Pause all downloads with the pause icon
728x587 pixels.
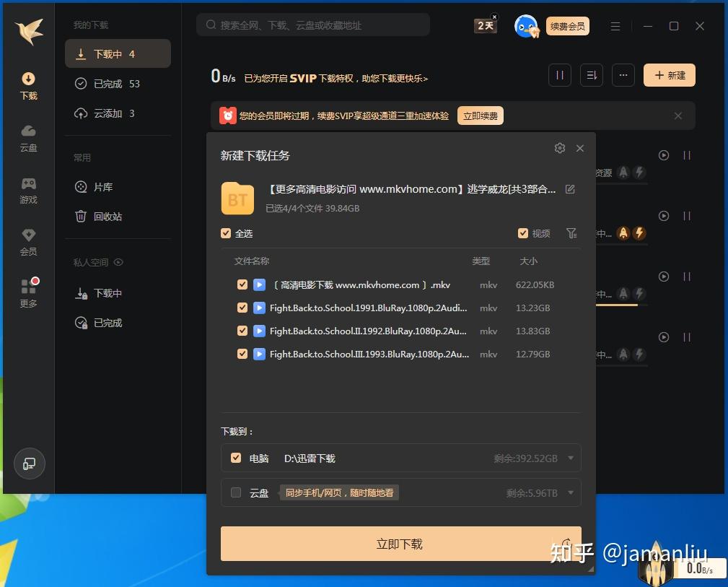point(560,74)
